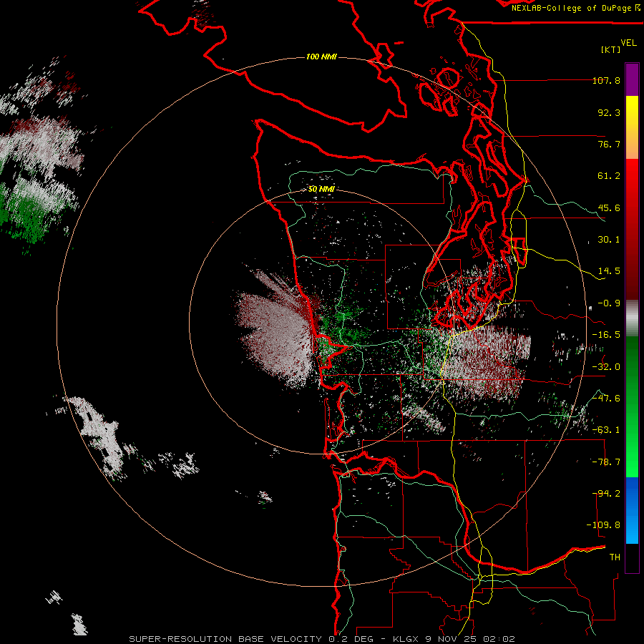Click the 92.3 velocity scale value
The height and width of the screenshot is (644, 644).
point(609,112)
